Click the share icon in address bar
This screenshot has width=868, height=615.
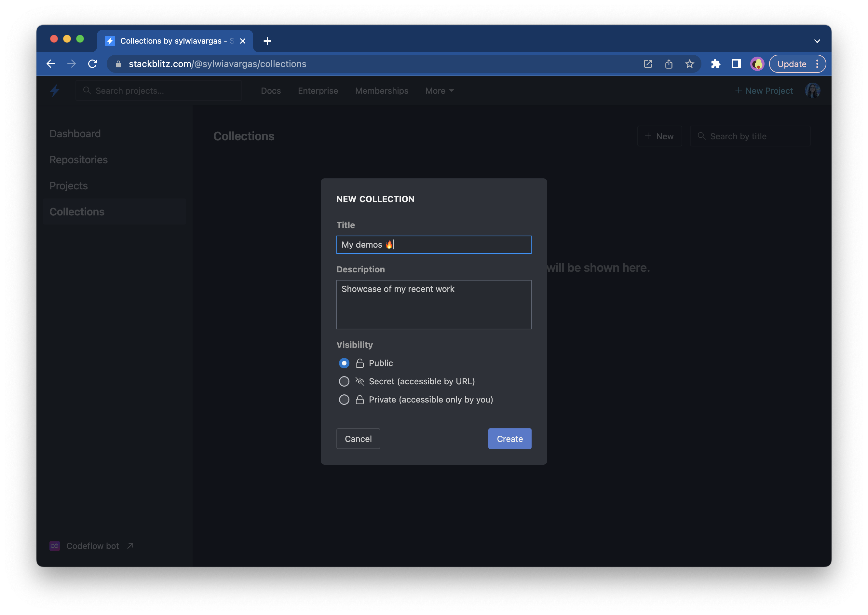[669, 64]
